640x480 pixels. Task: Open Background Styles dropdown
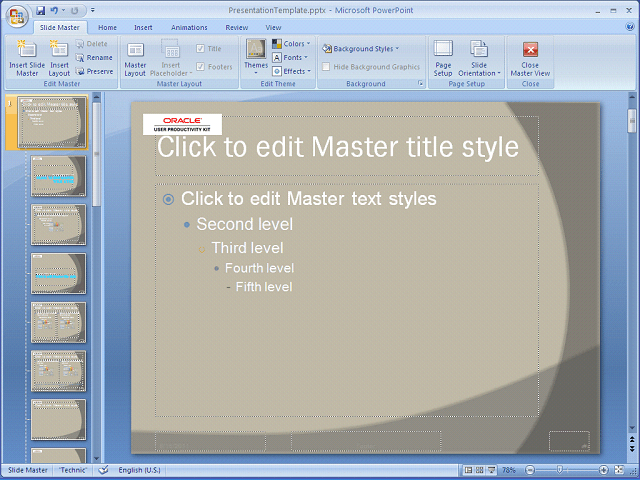[361, 49]
